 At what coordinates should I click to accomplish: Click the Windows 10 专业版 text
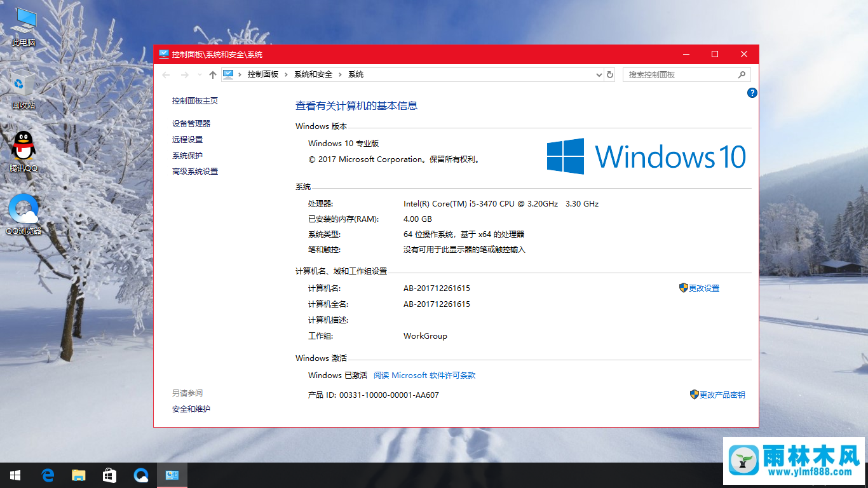click(x=344, y=144)
